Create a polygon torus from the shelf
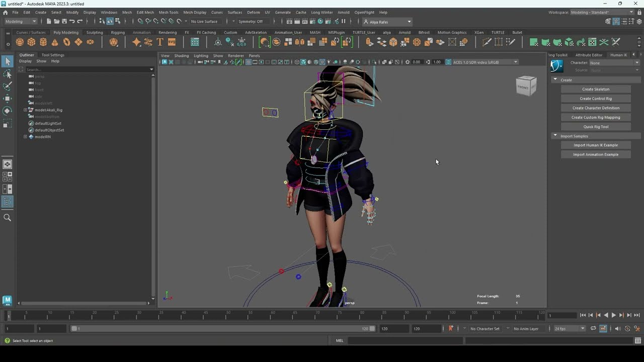 [66, 42]
